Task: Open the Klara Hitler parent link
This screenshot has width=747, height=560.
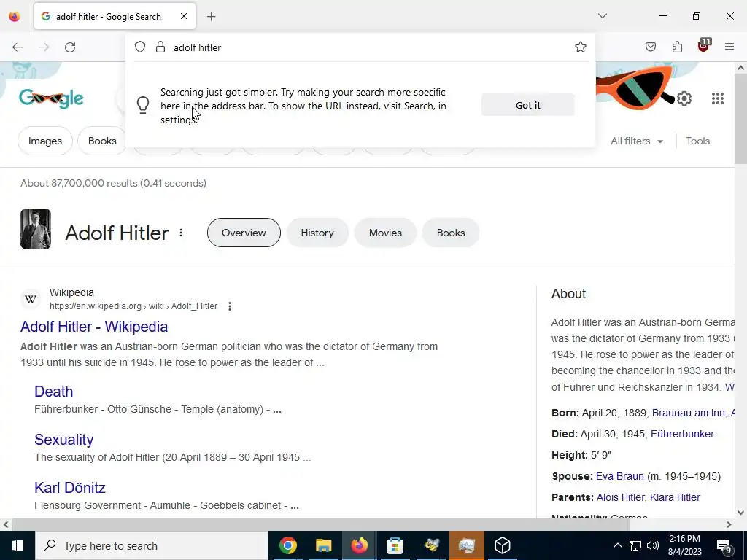Action: point(675,497)
